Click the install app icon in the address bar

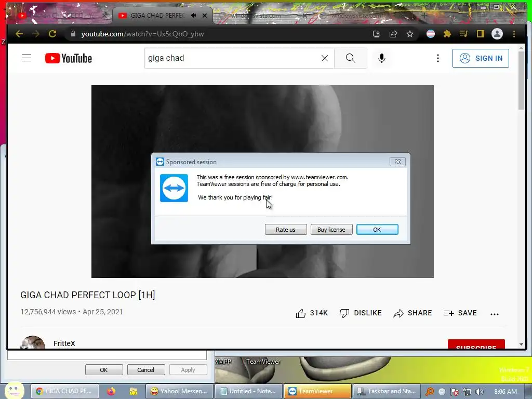point(377,34)
